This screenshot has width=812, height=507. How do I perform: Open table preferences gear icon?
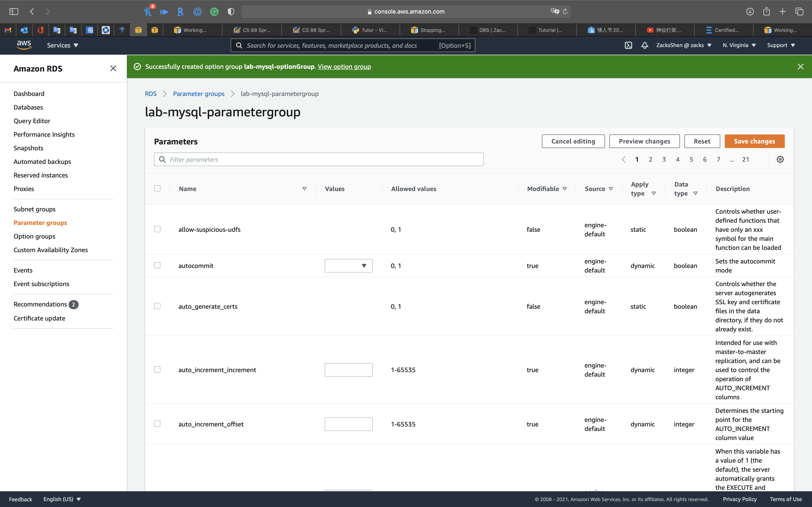[x=780, y=159]
